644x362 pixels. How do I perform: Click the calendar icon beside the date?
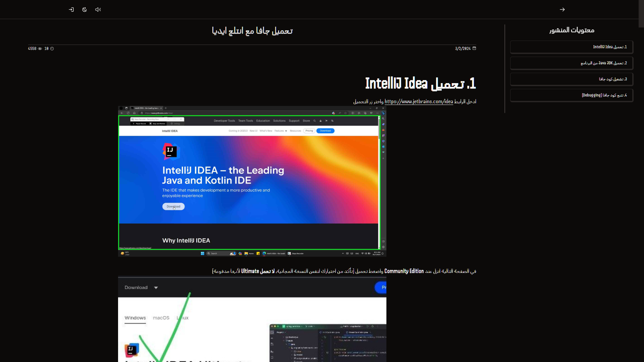[474, 48]
